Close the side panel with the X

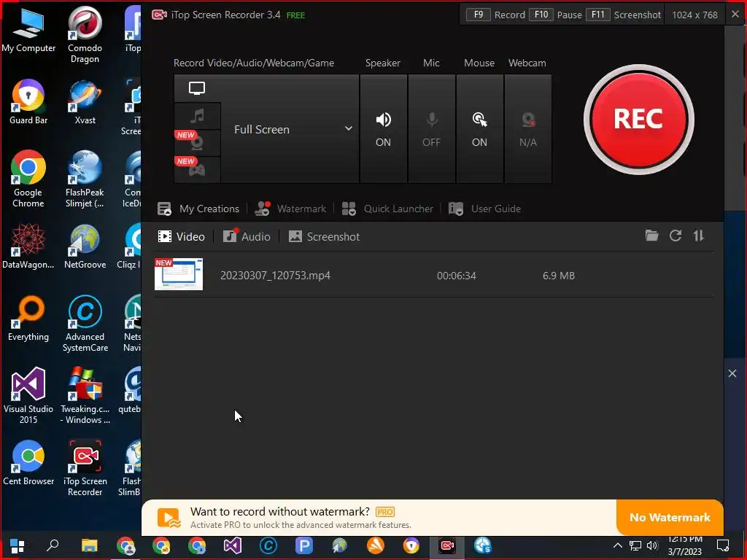(732, 373)
